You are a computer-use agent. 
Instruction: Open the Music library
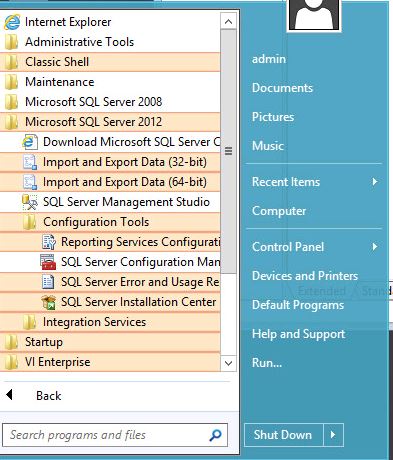click(x=268, y=146)
